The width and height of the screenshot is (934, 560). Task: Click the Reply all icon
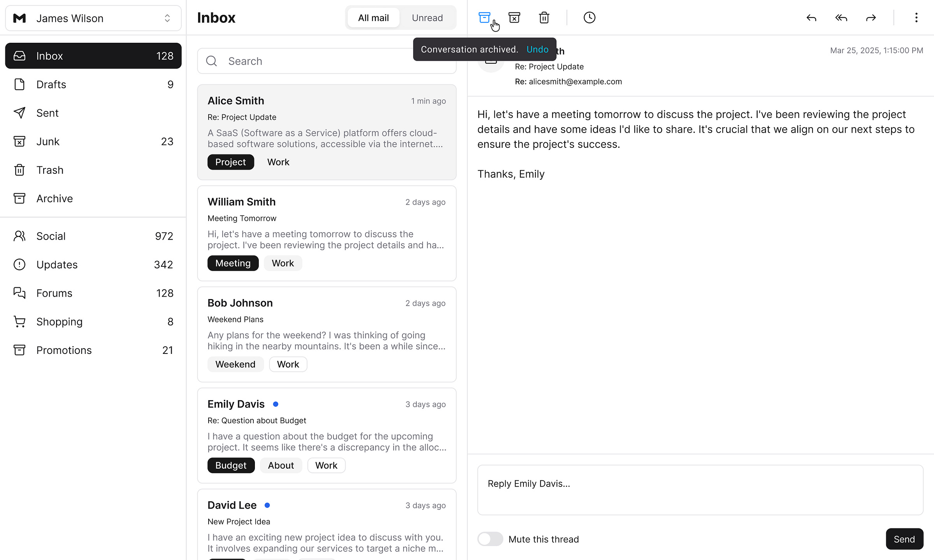point(841,17)
